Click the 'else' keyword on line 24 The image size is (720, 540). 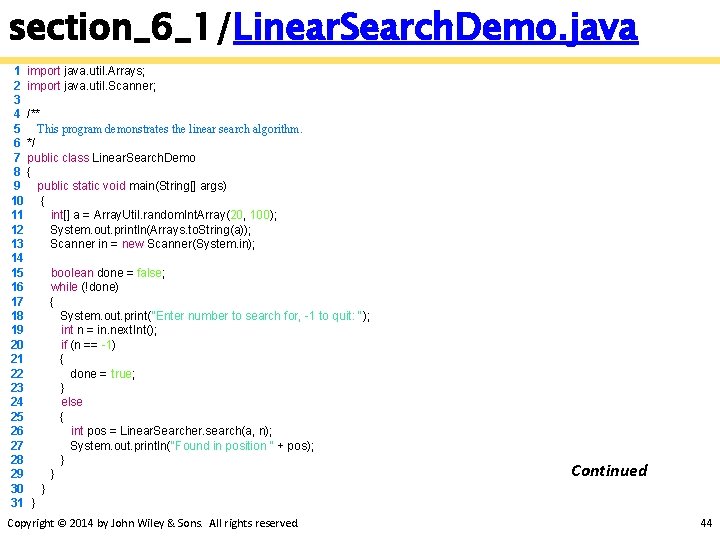click(72, 402)
